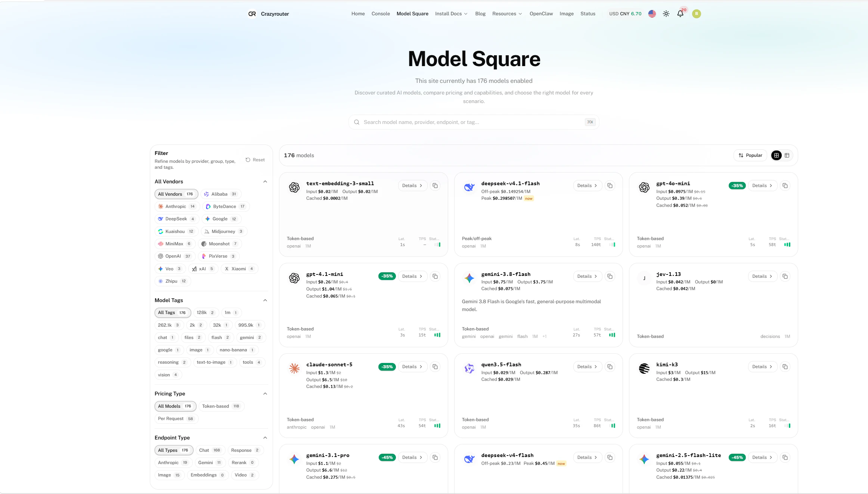Click the search magnifier icon
Image resolution: width=868 pixels, height=494 pixels.
pyautogui.click(x=357, y=122)
